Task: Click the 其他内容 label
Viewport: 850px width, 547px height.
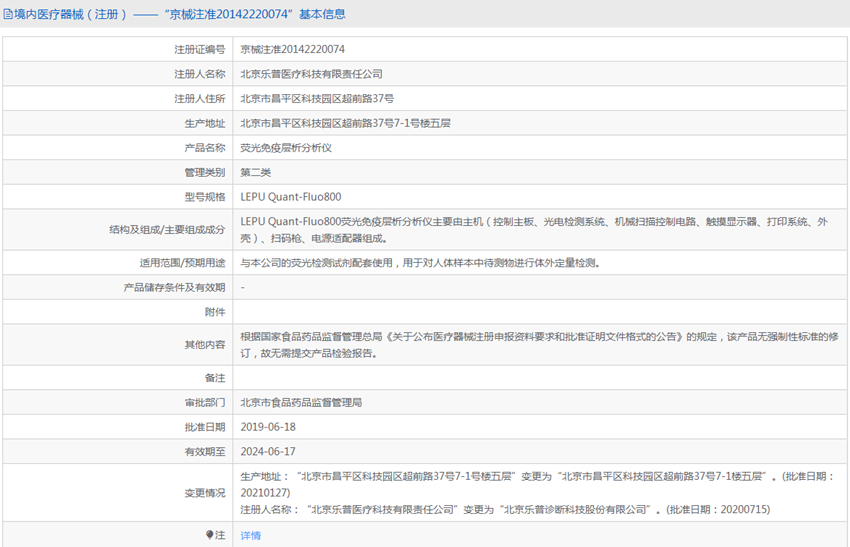Action: tap(204, 345)
